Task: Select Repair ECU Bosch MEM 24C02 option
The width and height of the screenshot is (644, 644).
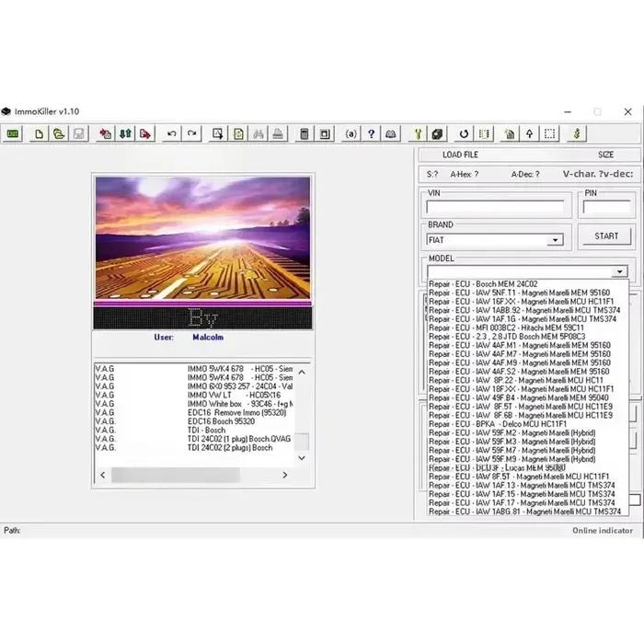Action: [x=528, y=284]
